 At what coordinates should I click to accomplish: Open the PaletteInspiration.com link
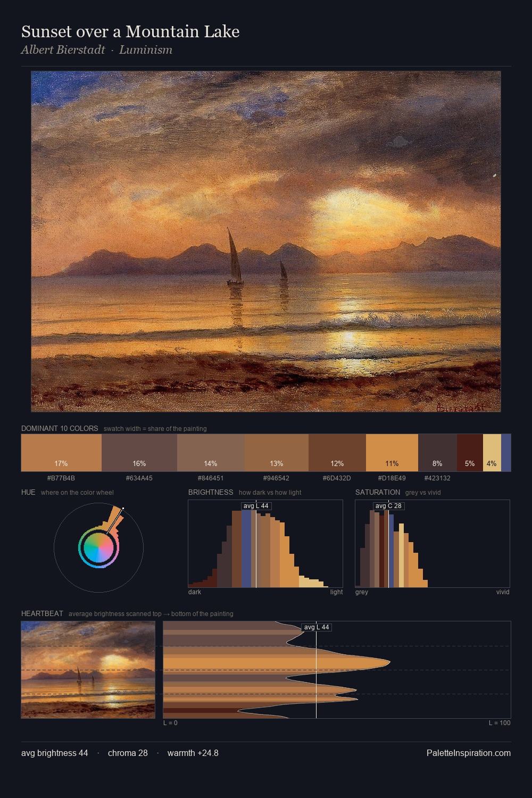(x=469, y=753)
